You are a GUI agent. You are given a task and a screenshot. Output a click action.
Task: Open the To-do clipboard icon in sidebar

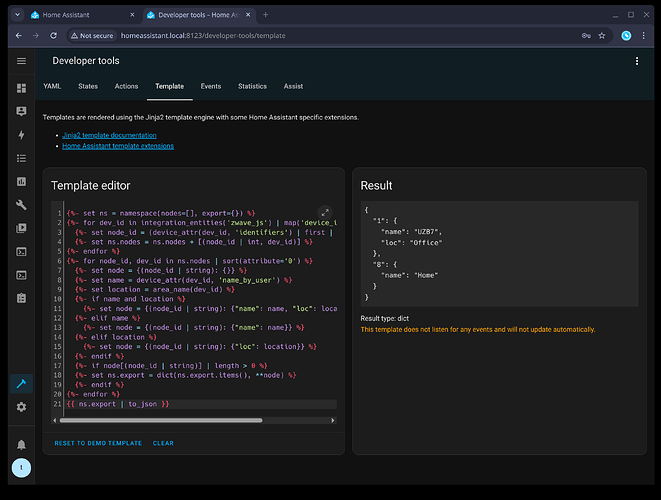[x=21, y=298]
